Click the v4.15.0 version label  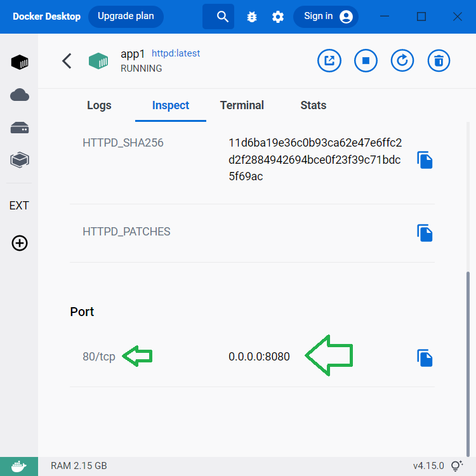(x=428, y=466)
